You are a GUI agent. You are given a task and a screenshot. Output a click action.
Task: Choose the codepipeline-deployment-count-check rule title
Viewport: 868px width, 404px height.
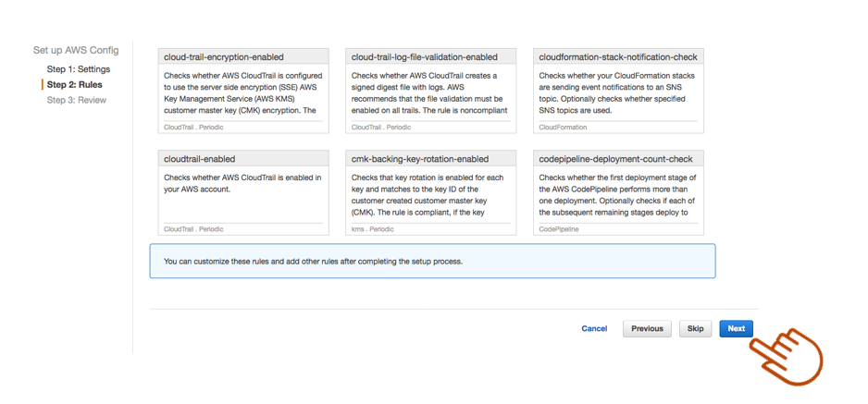615,159
